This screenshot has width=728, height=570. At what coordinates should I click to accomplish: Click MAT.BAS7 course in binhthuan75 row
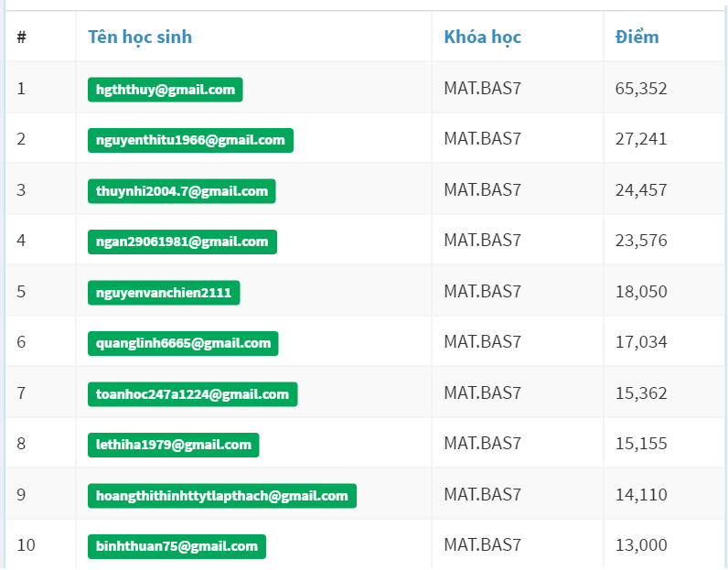pyautogui.click(x=482, y=544)
